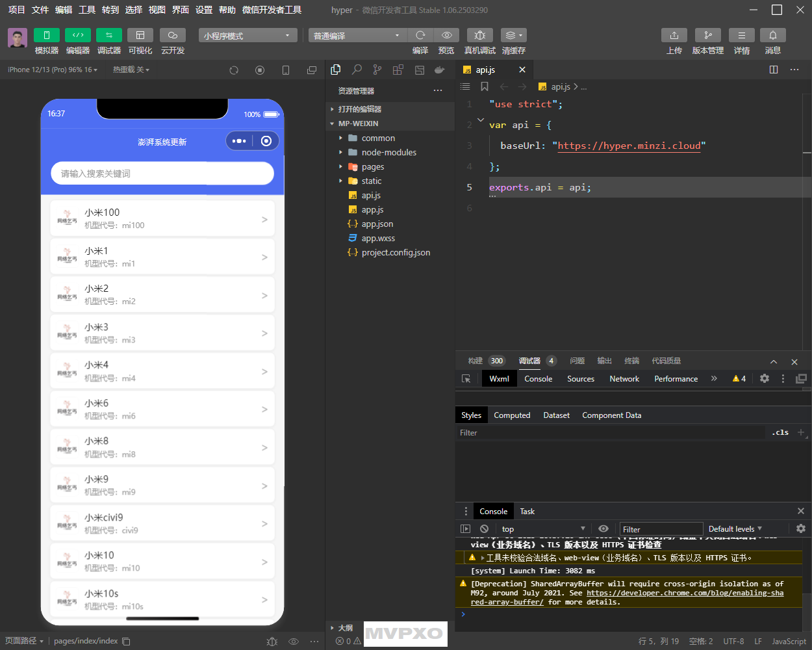Image resolution: width=812 pixels, height=650 pixels.
Task: Open the search icon in sidebar
Action: [x=357, y=70]
